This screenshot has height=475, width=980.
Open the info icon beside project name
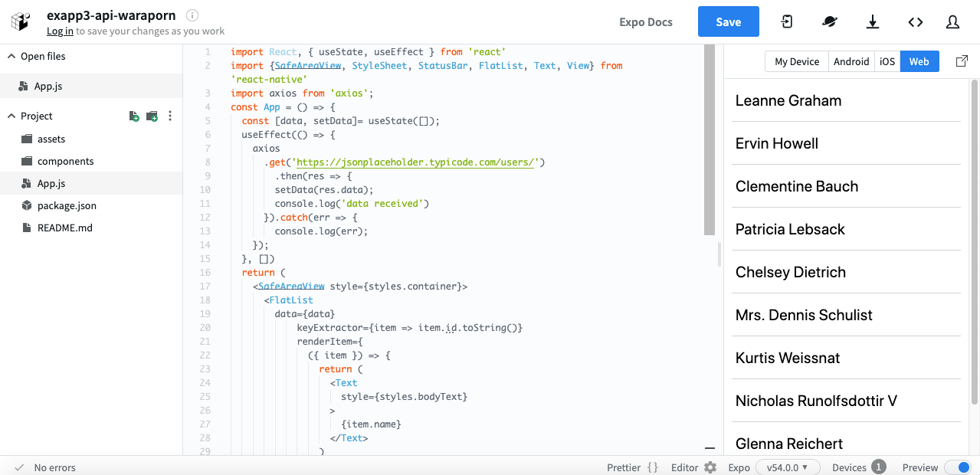tap(192, 15)
